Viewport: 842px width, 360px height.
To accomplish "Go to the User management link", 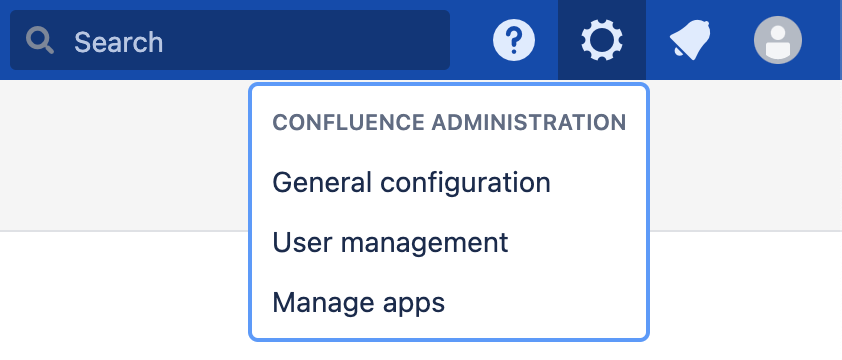I will click(x=390, y=242).
